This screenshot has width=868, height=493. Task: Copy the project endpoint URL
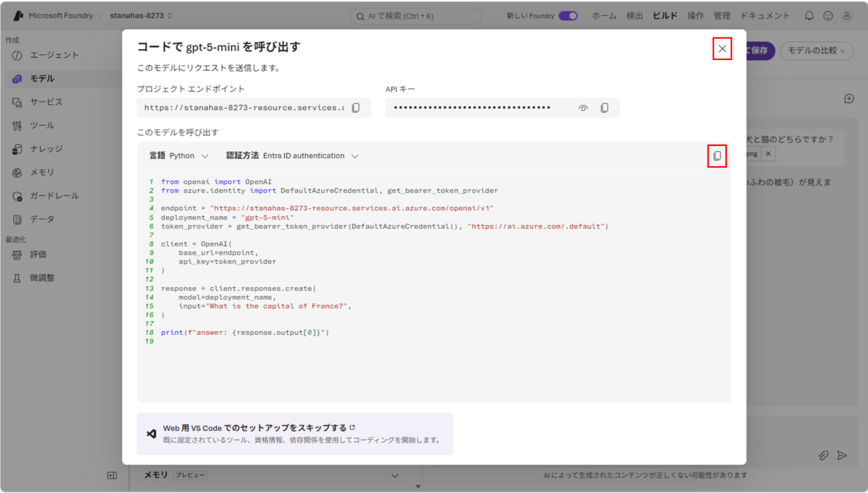[x=356, y=108]
